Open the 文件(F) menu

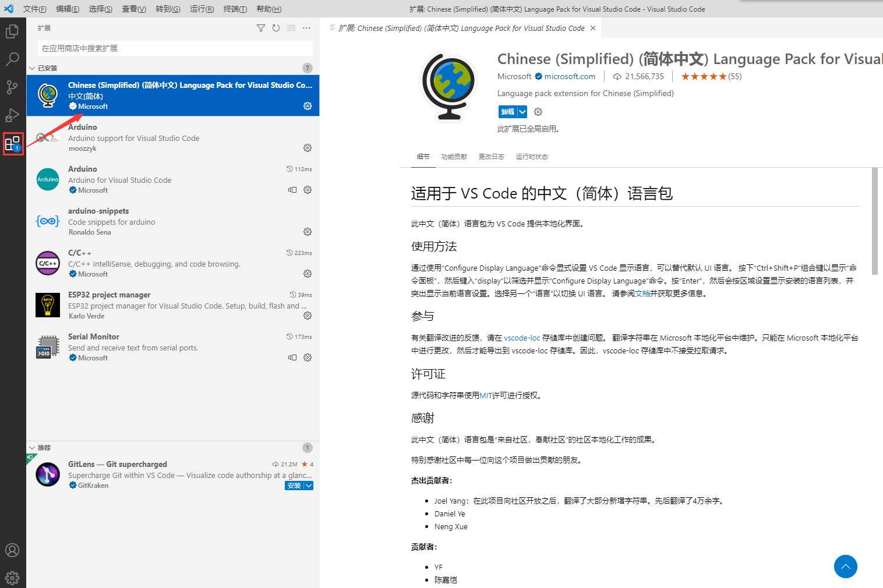[35, 9]
